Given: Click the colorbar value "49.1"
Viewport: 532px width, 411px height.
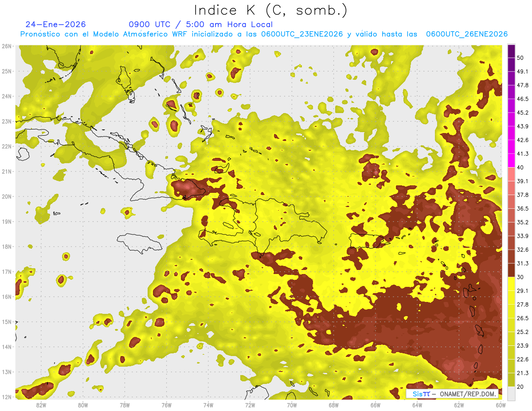Looking at the screenshot, I should click(523, 71).
